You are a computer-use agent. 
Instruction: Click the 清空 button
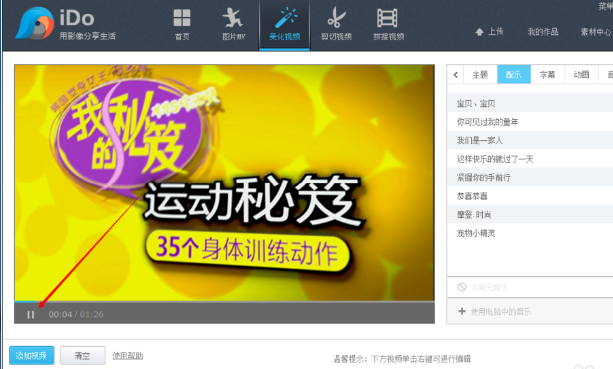click(82, 356)
